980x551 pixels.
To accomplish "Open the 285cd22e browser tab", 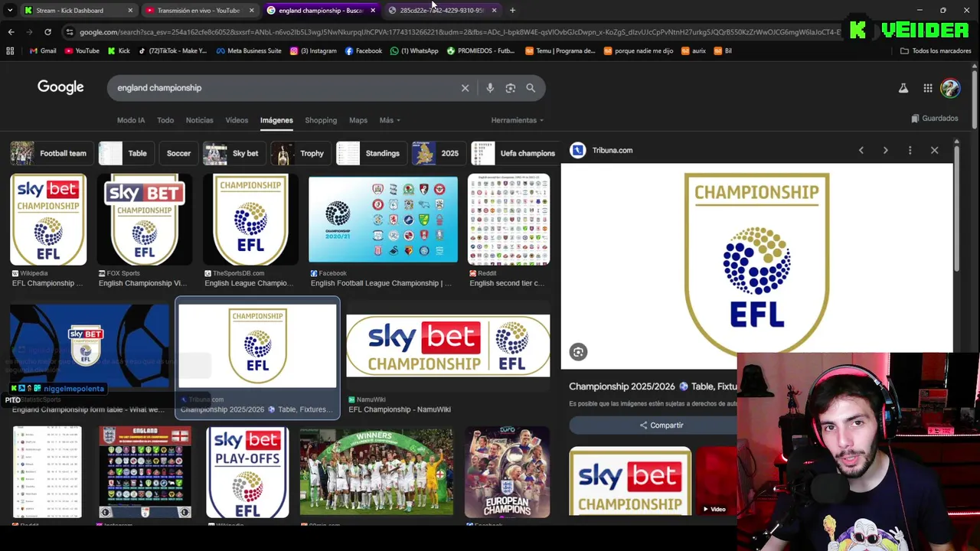I will click(441, 10).
